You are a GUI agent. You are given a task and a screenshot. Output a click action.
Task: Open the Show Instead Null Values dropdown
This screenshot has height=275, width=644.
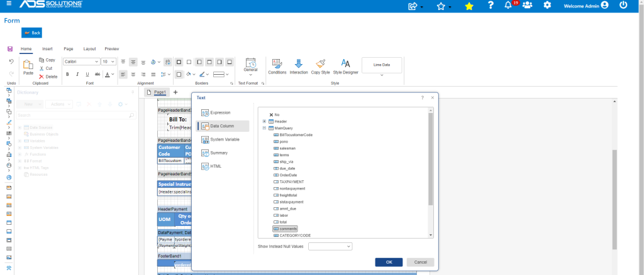pos(330,246)
